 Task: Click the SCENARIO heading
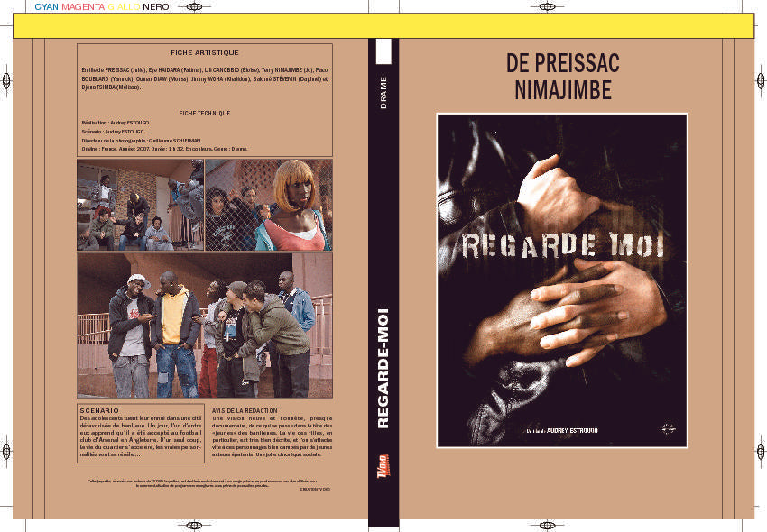pyautogui.click(x=99, y=411)
